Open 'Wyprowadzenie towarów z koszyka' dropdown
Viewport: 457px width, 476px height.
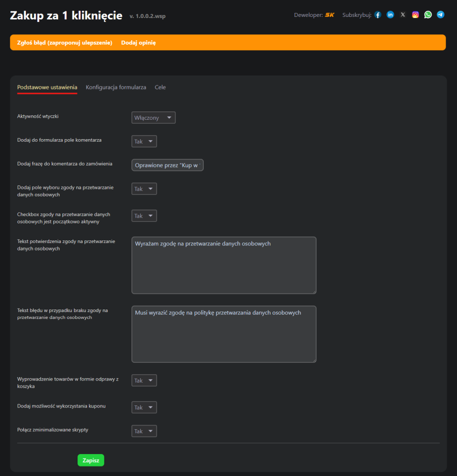144,381
